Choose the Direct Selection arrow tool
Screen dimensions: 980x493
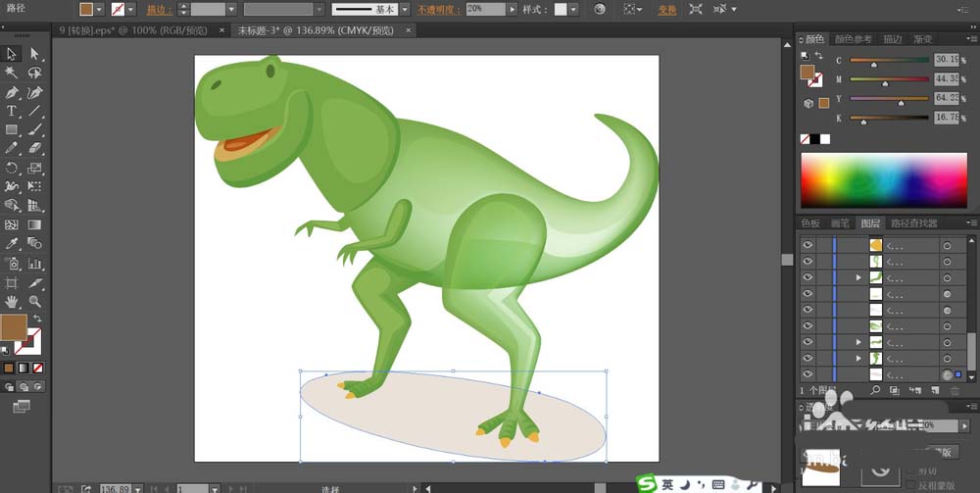pyautogui.click(x=35, y=54)
